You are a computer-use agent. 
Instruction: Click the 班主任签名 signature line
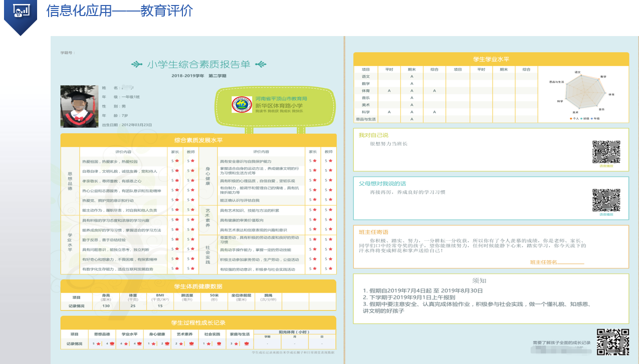(570, 262)
